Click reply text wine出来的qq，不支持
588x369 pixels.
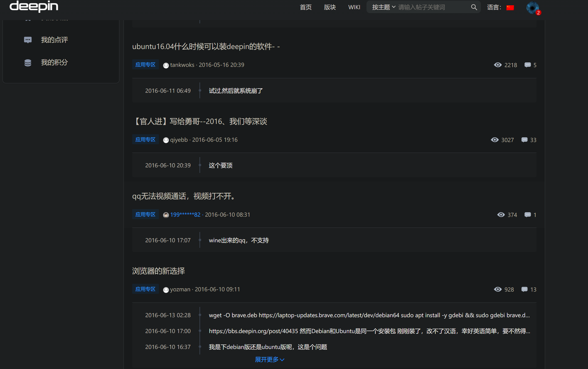coord(239,240)
